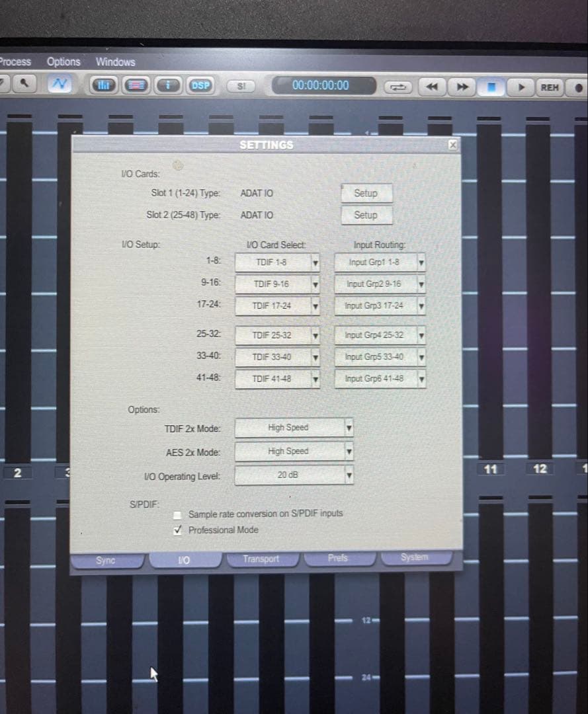588x714 pixels.
Task: Switch to the Transport settings tab
Action: pyautogui.click(x=261, y=559)
